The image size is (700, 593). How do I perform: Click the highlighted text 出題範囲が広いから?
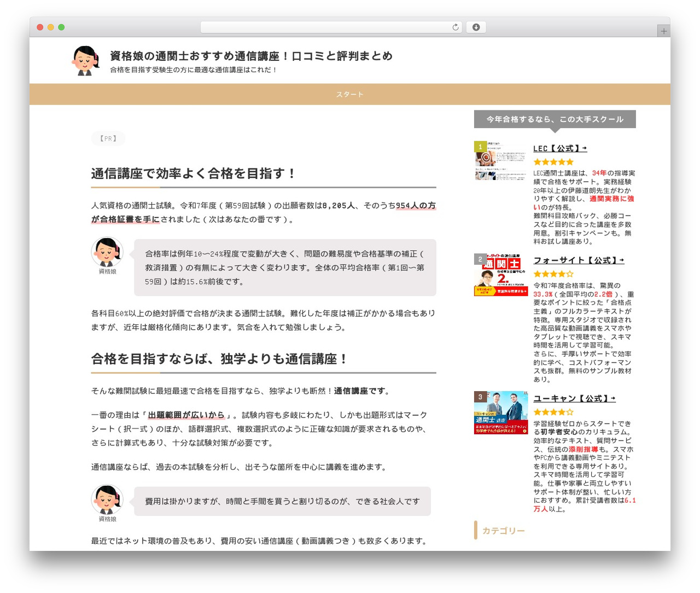(x=186, y=415)
